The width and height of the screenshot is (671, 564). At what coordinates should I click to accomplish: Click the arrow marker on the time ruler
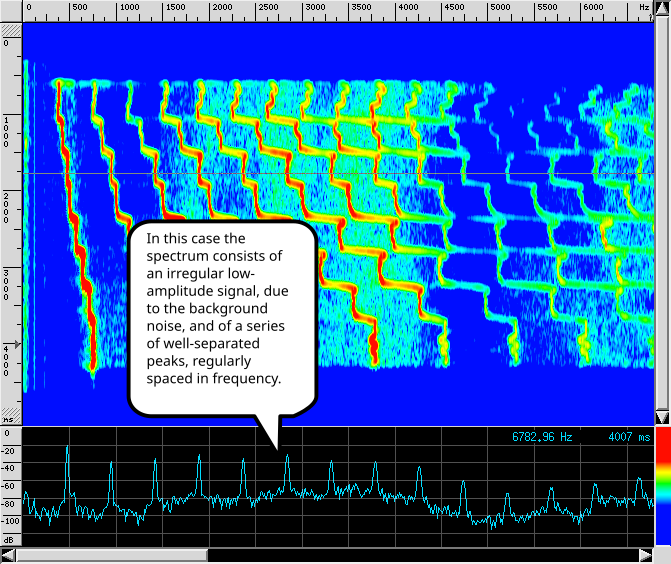(14, 344)
